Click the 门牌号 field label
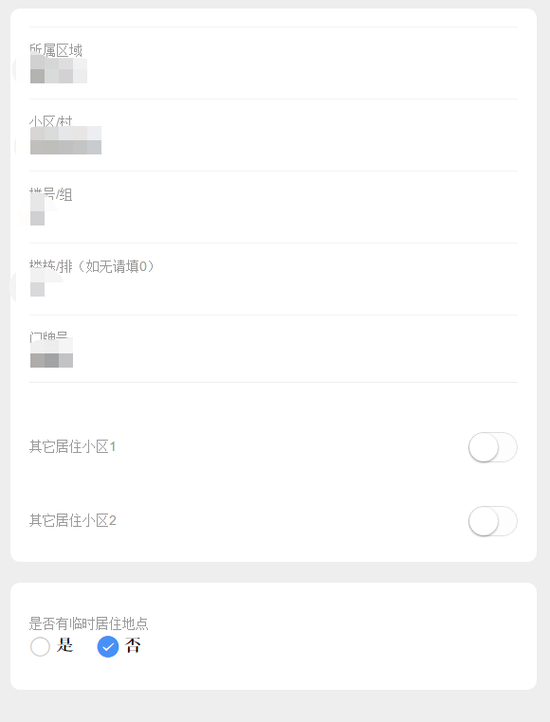Image resolution: width=550 pixels, height=722 pixels. [49, 336]
